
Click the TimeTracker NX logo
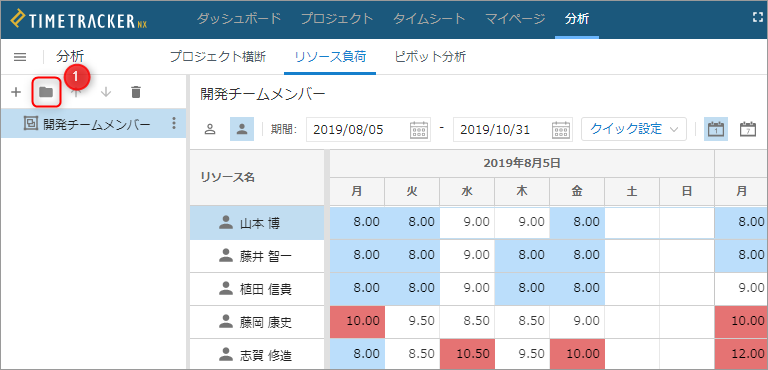click(x=79, y=20)
